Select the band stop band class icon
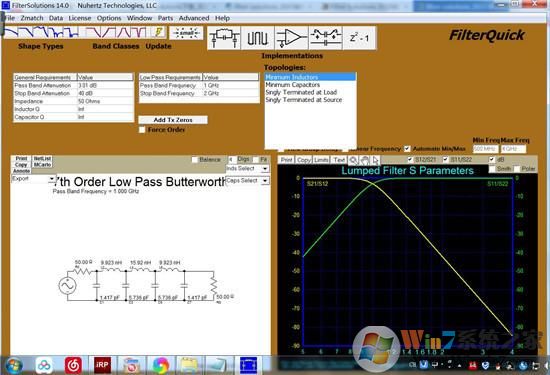Screen dimensions: 550x375 [139, 32]
